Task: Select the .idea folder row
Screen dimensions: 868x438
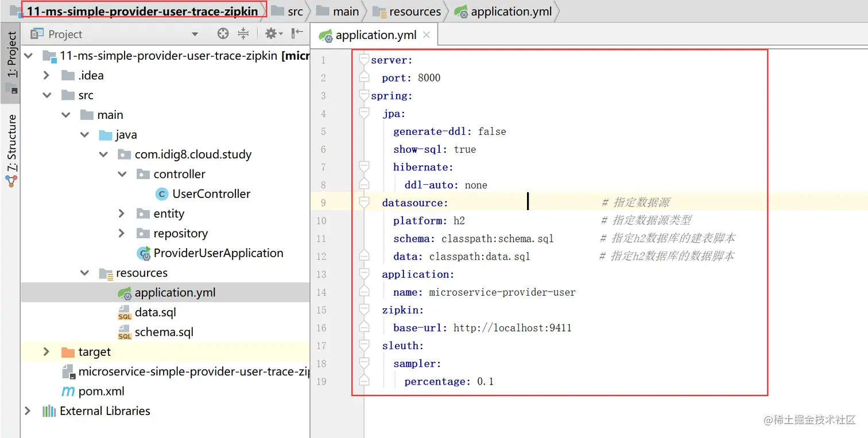Action: pyautogui.click(x=165, y=75)
